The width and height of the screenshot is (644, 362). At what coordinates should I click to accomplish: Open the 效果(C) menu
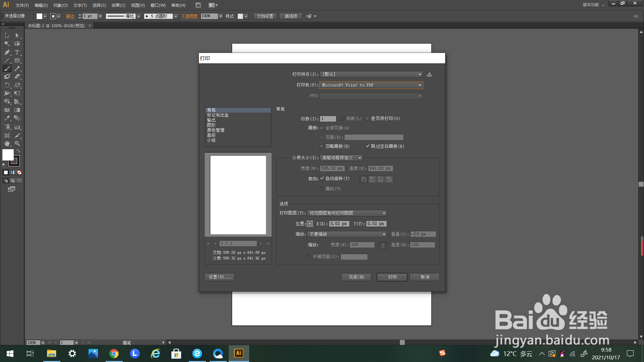[118, 5]
